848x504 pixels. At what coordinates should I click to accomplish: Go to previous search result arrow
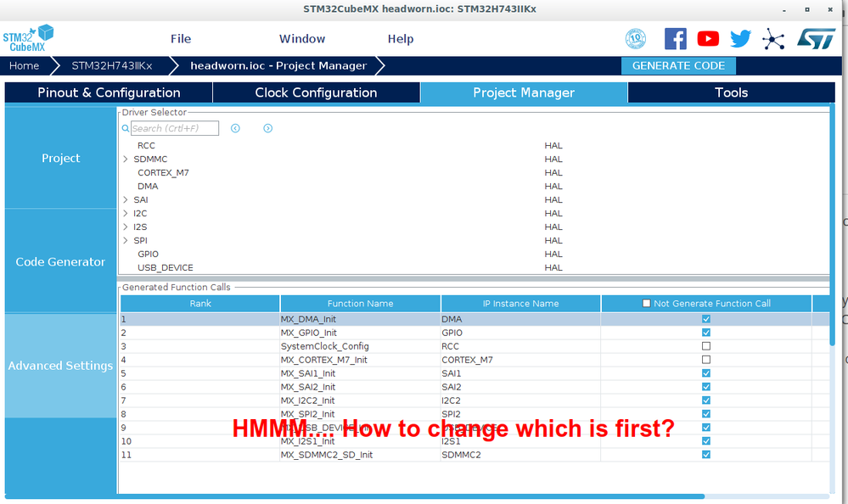click(x=235, y=128)
